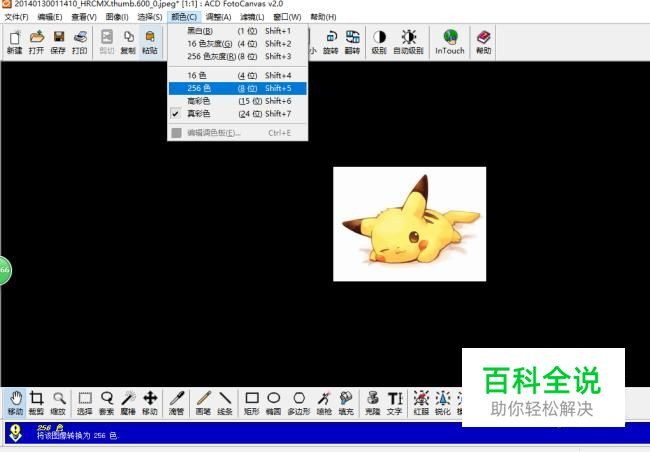This screenshot has height=452, width=650.
Task: Open the 编辑(E) menu
Action: [x=50, y=17]
